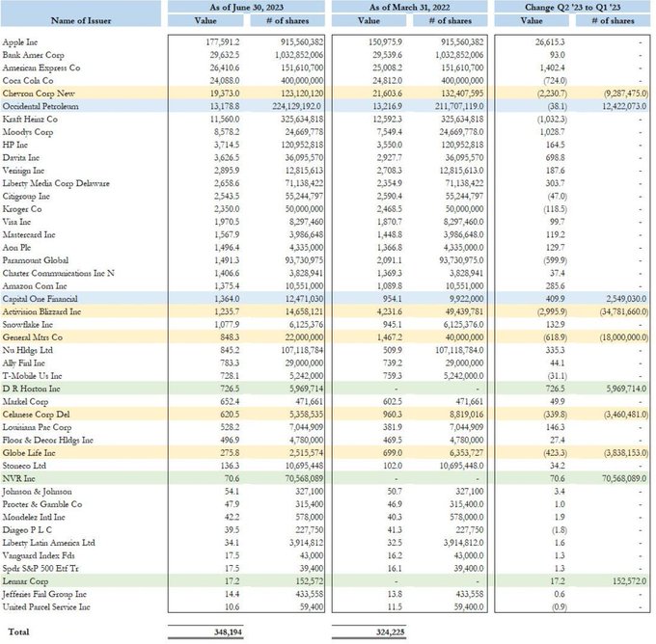Click the 'Globe Life Inc' row label
Screen dimensions: 656x644
coord(29,453)
